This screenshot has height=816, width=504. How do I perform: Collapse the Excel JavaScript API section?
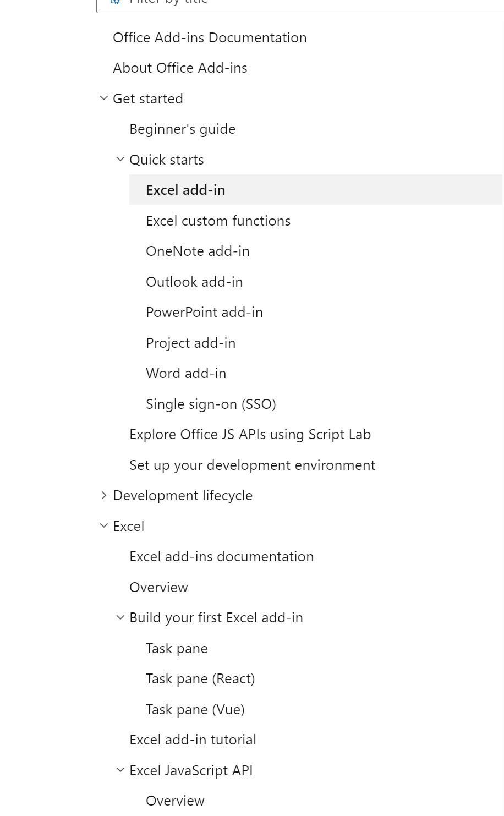(x=120, y=770)
